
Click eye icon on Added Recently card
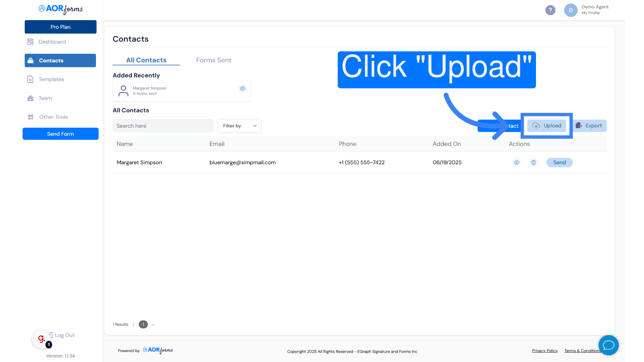tap(243, 88)
